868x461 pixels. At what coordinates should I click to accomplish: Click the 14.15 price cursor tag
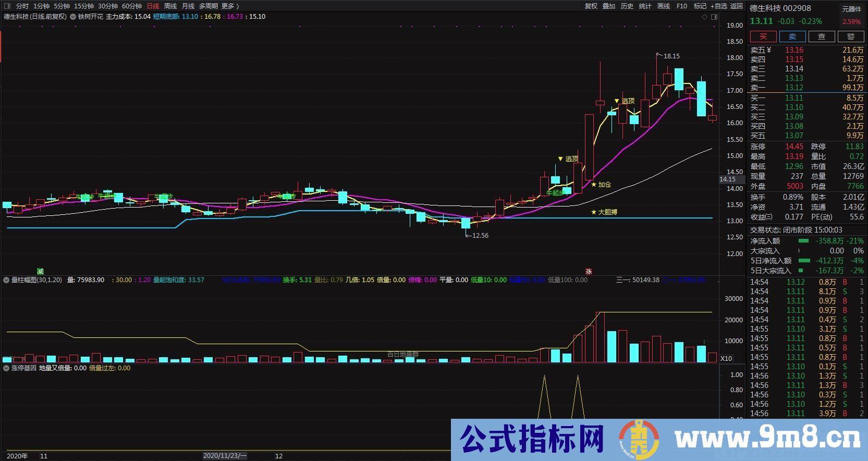tap(727, 179)
